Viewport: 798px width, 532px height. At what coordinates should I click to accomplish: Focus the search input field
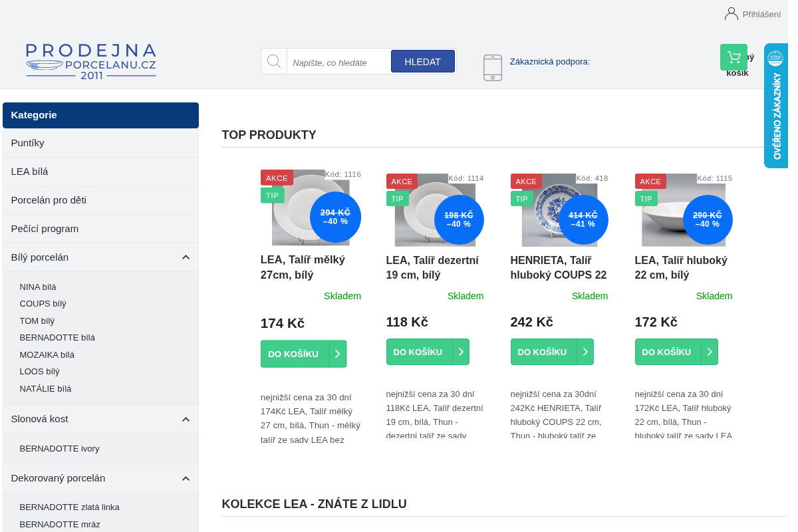338,62
